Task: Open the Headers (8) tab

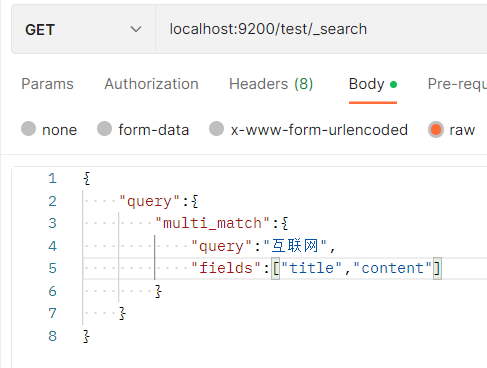Action: tap(271, 84)
